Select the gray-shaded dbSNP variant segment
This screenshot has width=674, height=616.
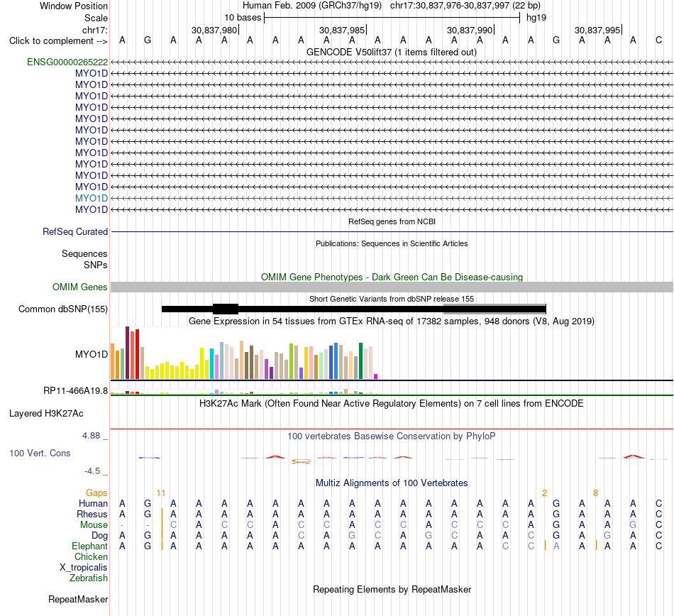(x=495, y=309)
